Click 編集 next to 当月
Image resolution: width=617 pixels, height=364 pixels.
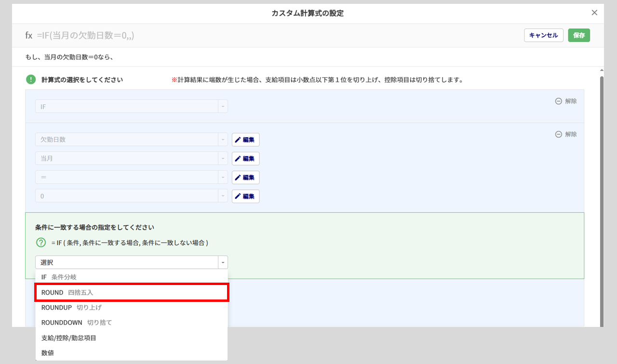[x=246, y=158]
